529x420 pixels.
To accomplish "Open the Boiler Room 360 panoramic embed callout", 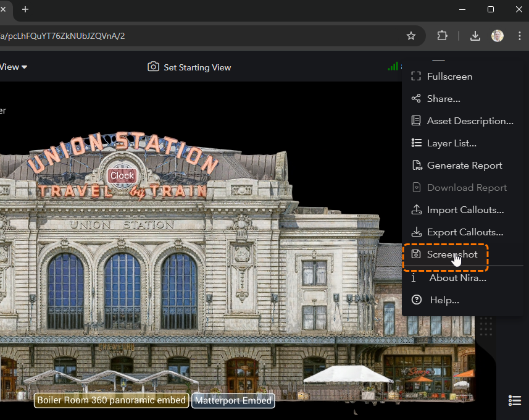I will pyautogui.click(x=111, y=400).
